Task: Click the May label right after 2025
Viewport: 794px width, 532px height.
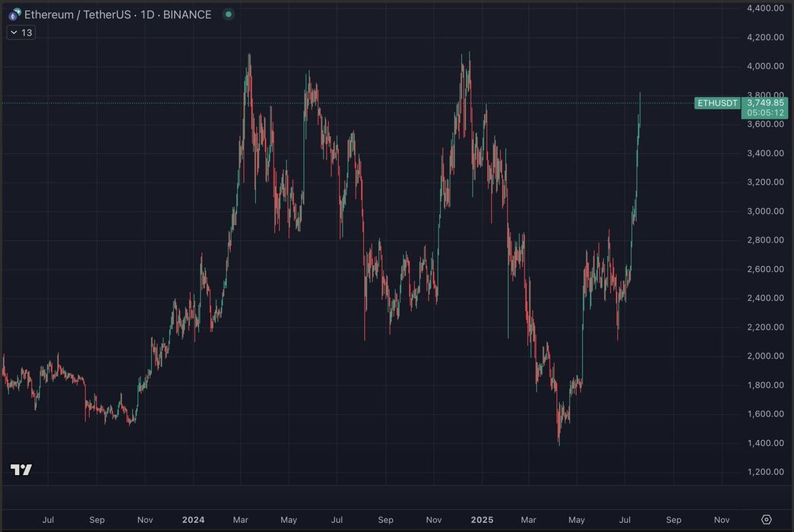Action: coord(577,520)
